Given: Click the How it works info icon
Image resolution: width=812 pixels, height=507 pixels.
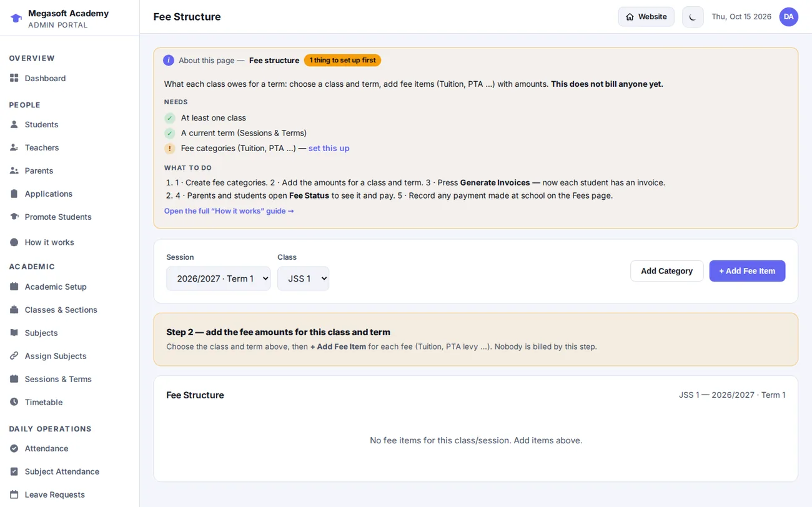Looking at the screenshot, I should tap(14, 242).
